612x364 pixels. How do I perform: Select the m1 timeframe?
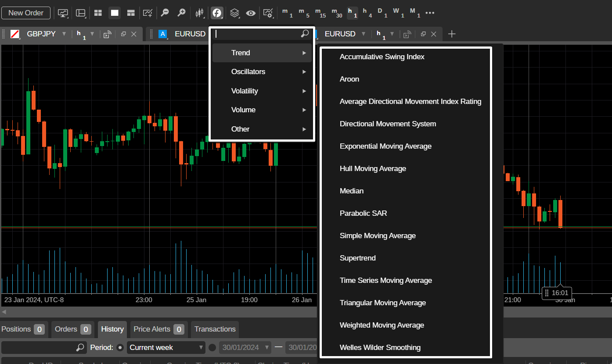pyautogui.click(x=287, y=13)
